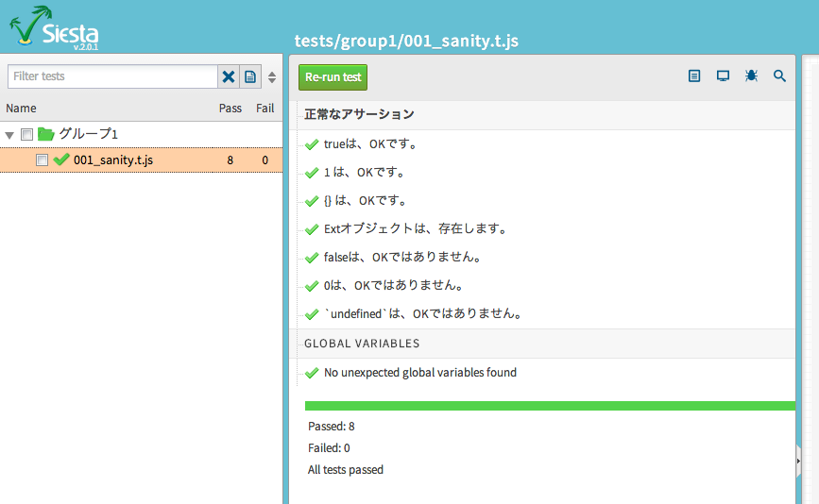The image size is (819, 504).
Task: Collapse the グループ1 tree node
Action: (9, 135)
